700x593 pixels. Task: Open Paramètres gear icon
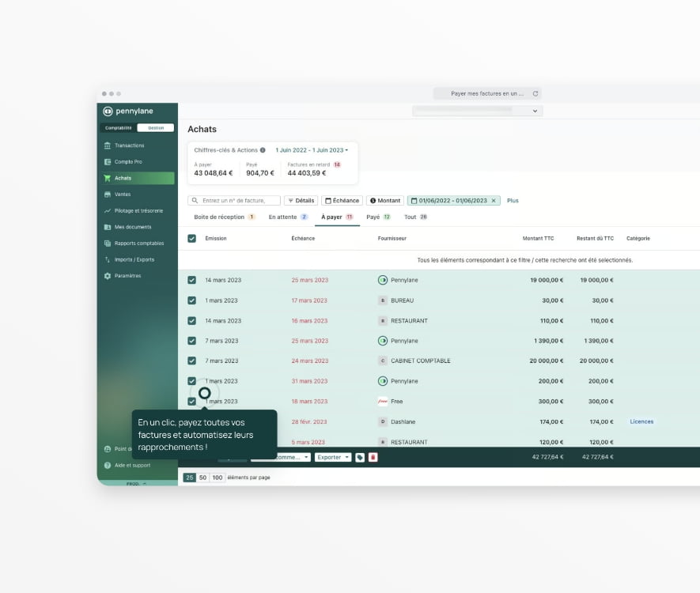tap(107, 276)
